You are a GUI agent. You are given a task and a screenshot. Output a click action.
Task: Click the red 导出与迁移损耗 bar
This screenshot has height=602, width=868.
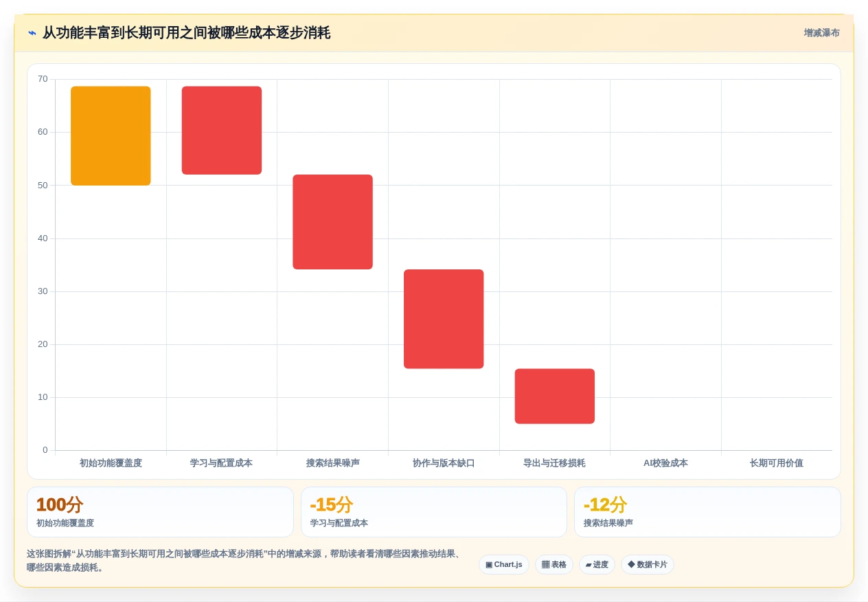click(555, 397)
